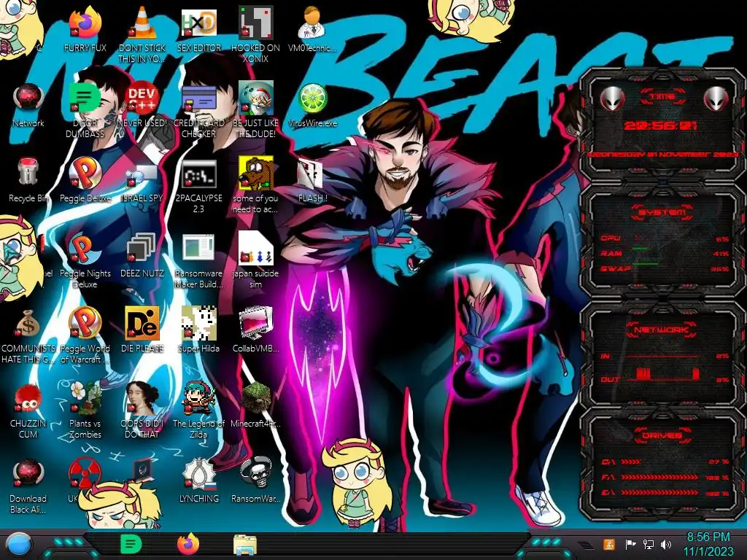747x560 pixels.
Task: Click the RAM usage bar in widget
Action: [665, 253]
